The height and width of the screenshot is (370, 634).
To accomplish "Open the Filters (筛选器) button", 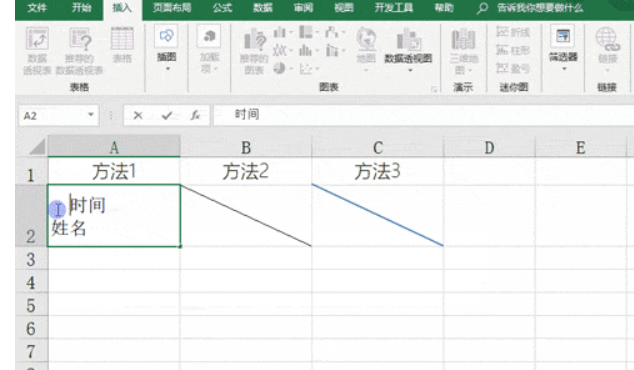I will 563,48.
